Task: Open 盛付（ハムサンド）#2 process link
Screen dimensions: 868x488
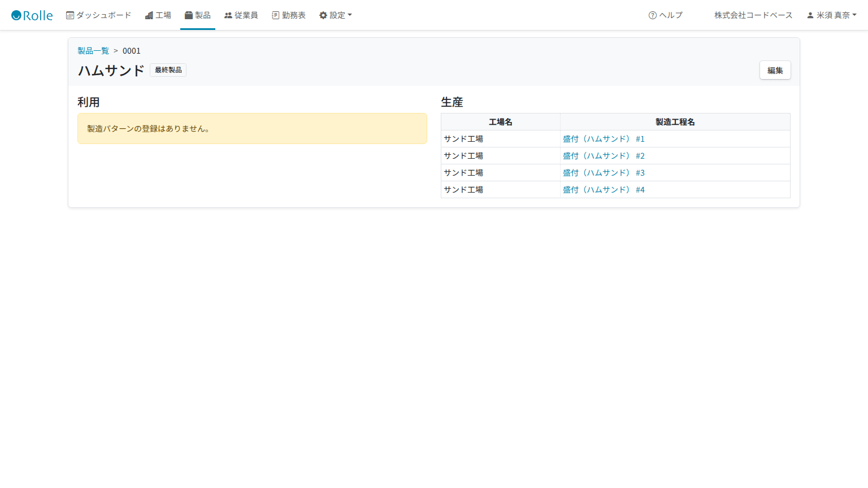Action: (x=604, y=156)
